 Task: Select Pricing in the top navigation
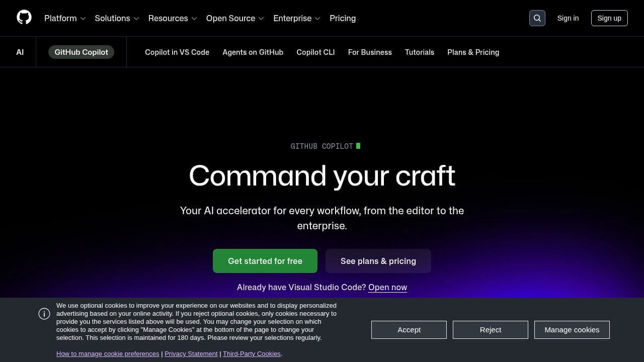(343, 18)
